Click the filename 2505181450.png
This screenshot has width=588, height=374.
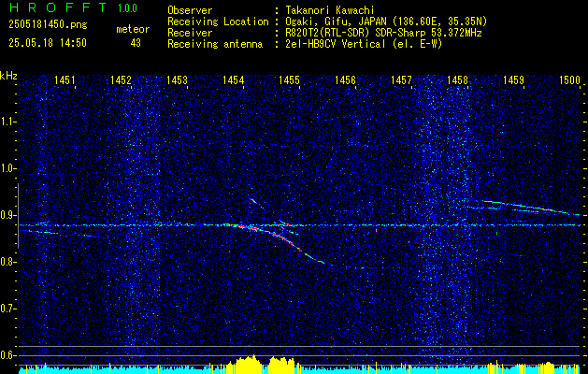[x=48, y=25]
